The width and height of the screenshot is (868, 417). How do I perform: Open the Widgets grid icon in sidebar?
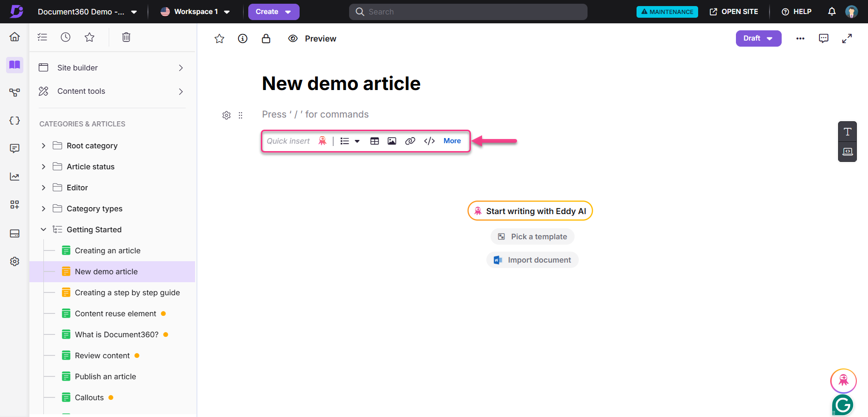(x=14, y=205)
